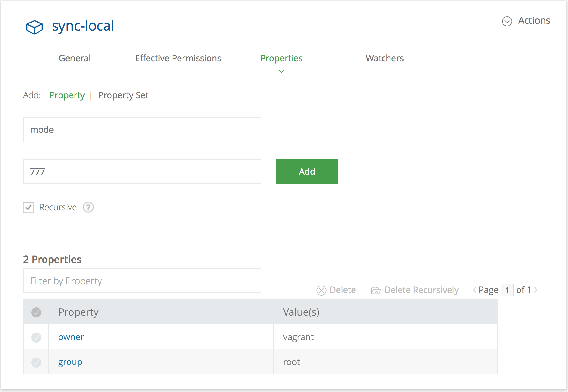Click the property name field containing mode
The height and width of the screenshot is (392, 568).
pos(142,130)
